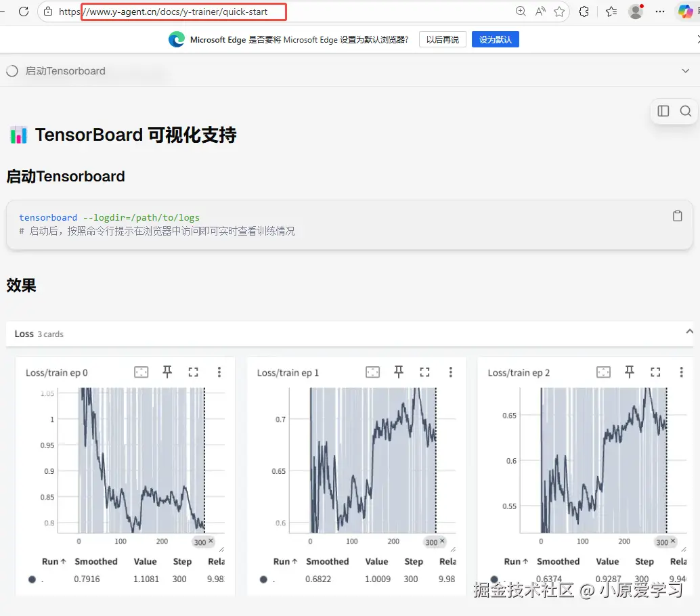Remove step 300 marker on ep 2 chart
The height and width of the screenshot is (616, 700).
673,541
